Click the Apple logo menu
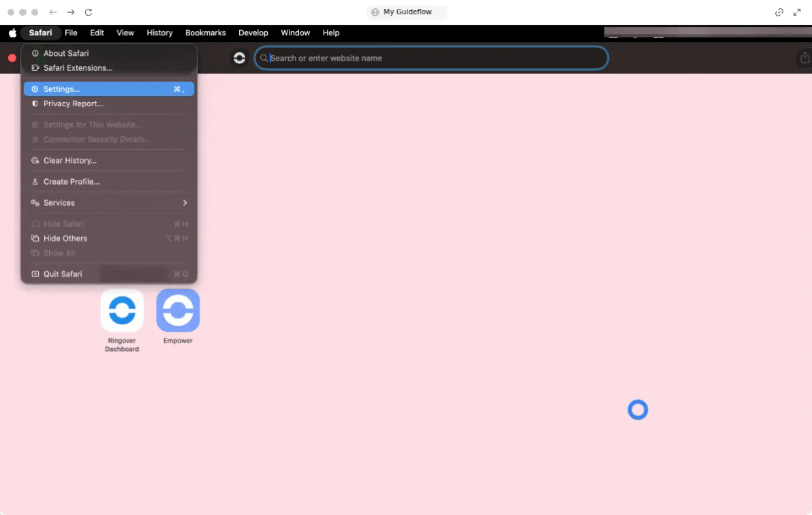Viewport: 812px width, 515px height. [12, 33]
